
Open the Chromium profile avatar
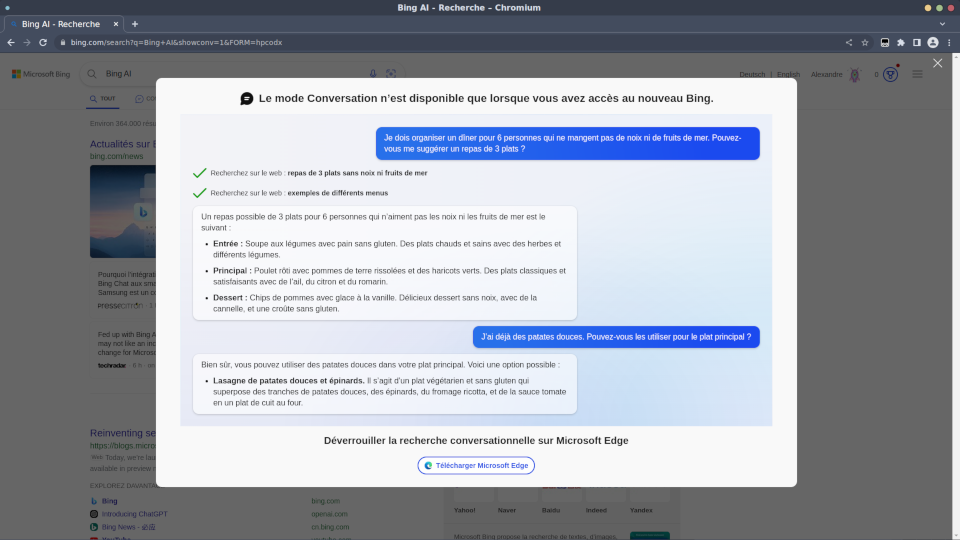[933, 42]
